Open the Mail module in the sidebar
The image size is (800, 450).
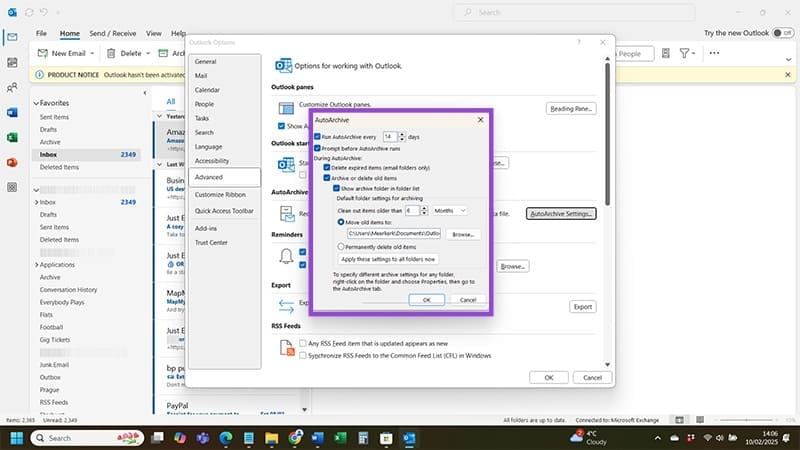pos(12,37)
